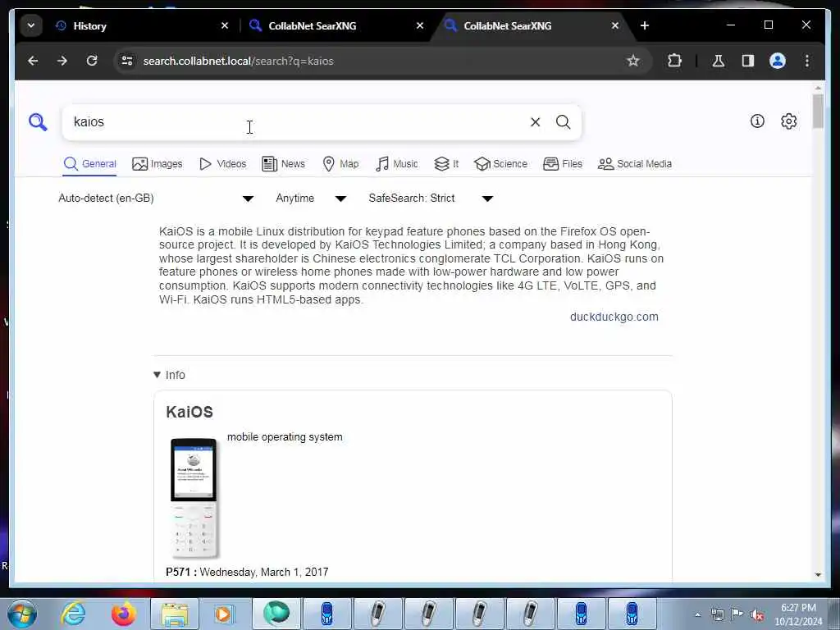Click the taskbar clock showing 6:27 PM
This screenshot has width=840, height=630.
(798, 614)
